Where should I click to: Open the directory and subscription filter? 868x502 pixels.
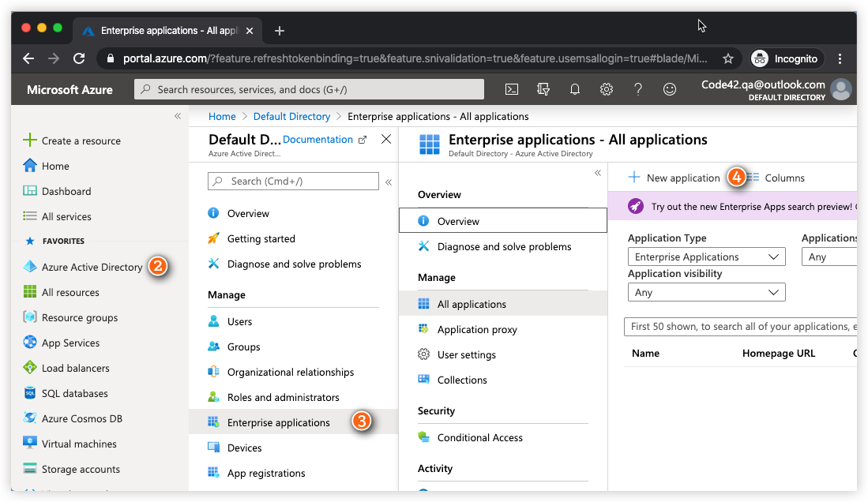point(543,89)
